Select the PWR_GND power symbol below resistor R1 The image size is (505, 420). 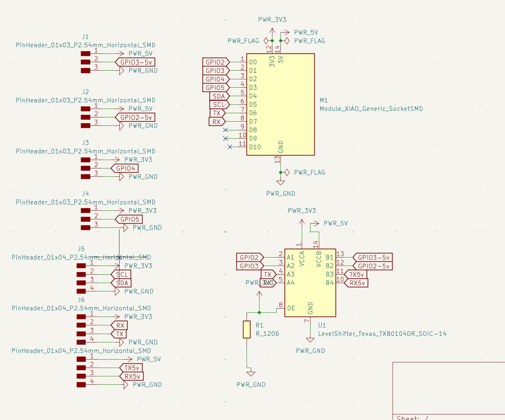[x=251, y=374]
